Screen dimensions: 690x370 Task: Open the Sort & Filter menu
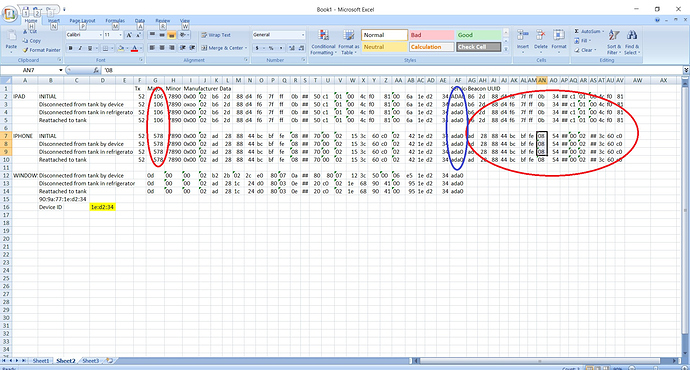pyautogui.click(x=613, y=42)
